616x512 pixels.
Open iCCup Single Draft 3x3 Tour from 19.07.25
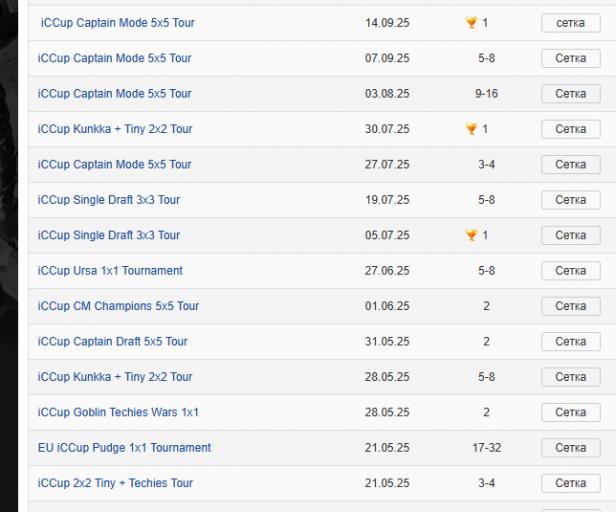tap(109, 200)
